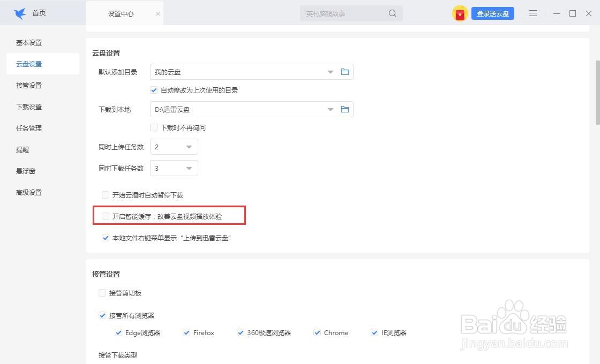Expand the 默认添加目录 dropdown arrow
The width and height of the screenshot is (600, 364).
(330, 72)
